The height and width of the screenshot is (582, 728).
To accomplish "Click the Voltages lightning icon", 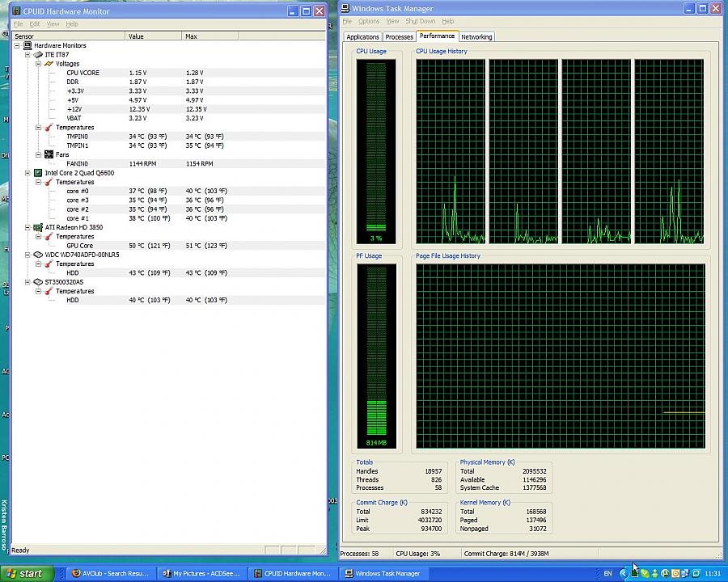I will [x=49, y=64].
